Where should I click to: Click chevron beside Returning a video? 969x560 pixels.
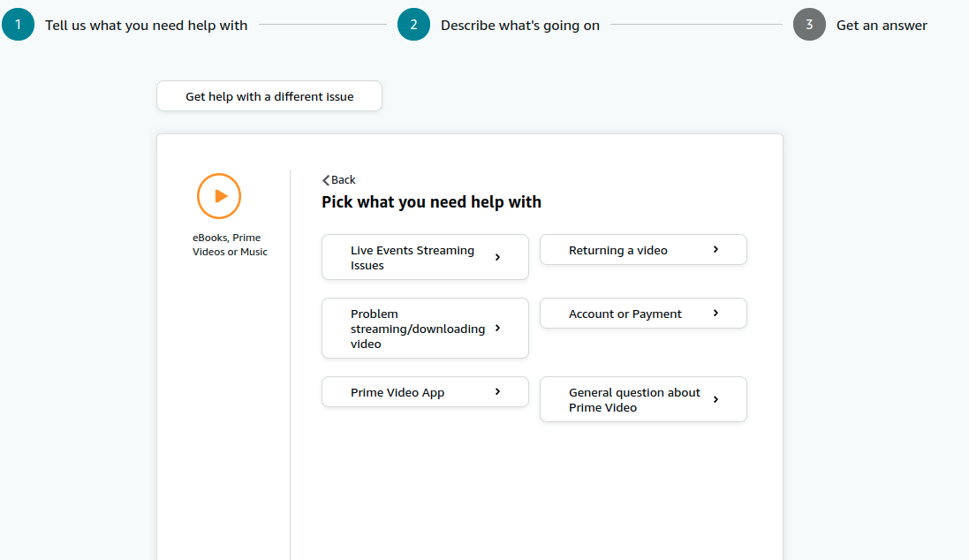coord(715,250)
